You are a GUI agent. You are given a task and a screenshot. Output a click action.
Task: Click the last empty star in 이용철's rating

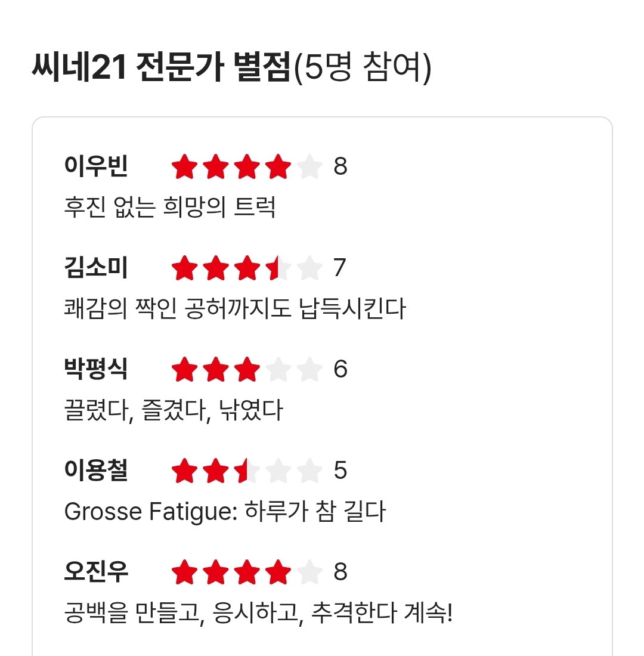pos(309,471)
